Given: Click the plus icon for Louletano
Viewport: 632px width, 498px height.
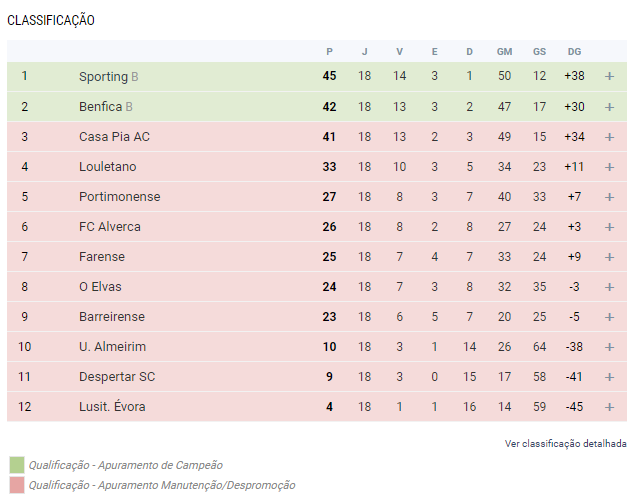Looking at the screenshot, I should point(609,167).
